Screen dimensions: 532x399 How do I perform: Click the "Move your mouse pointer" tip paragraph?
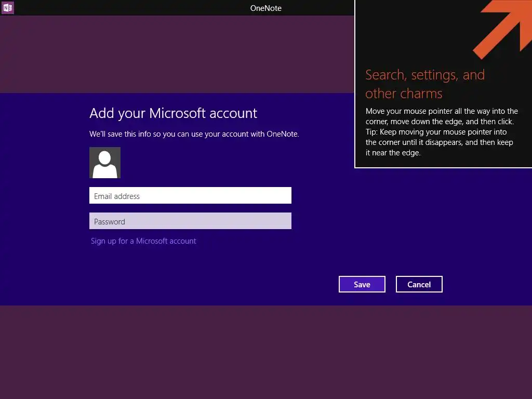[442, 132]
